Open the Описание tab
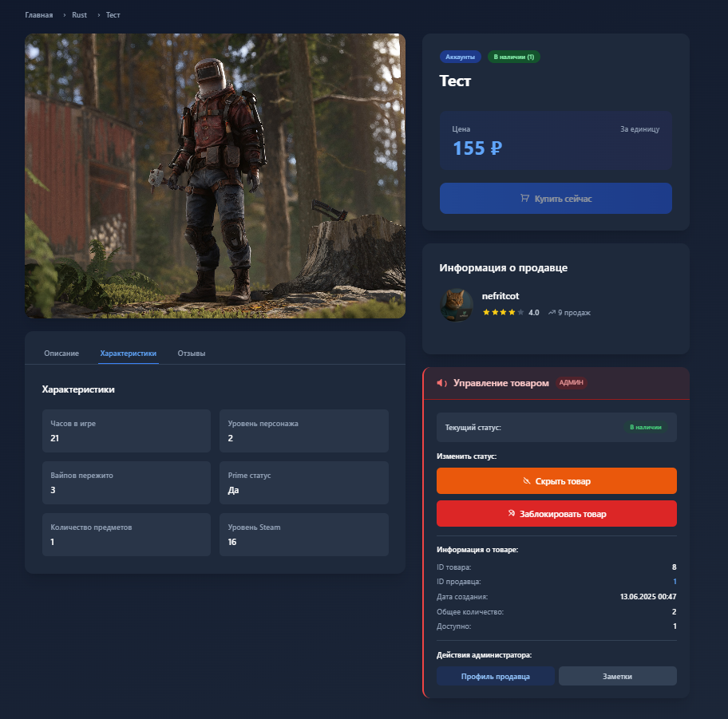This screenshot has height=719, width=728. [x=61, y=354]
